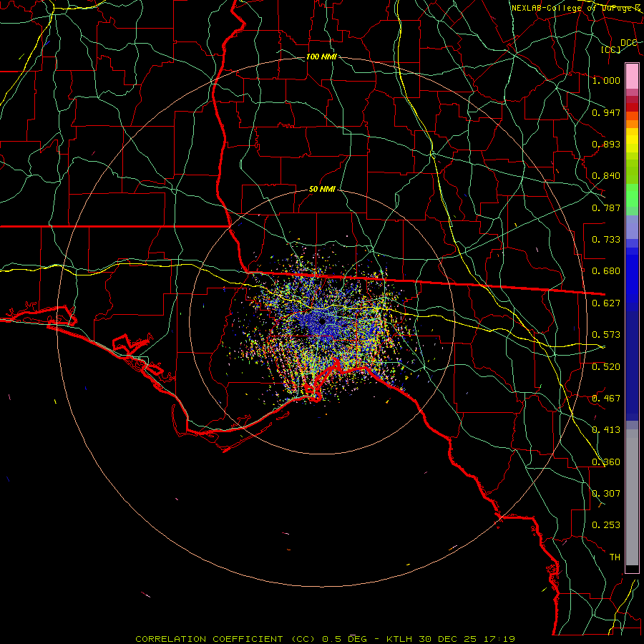Select the 0.893 scale value
The height and width of the screenshot is (644, 644).
[606, 144]
